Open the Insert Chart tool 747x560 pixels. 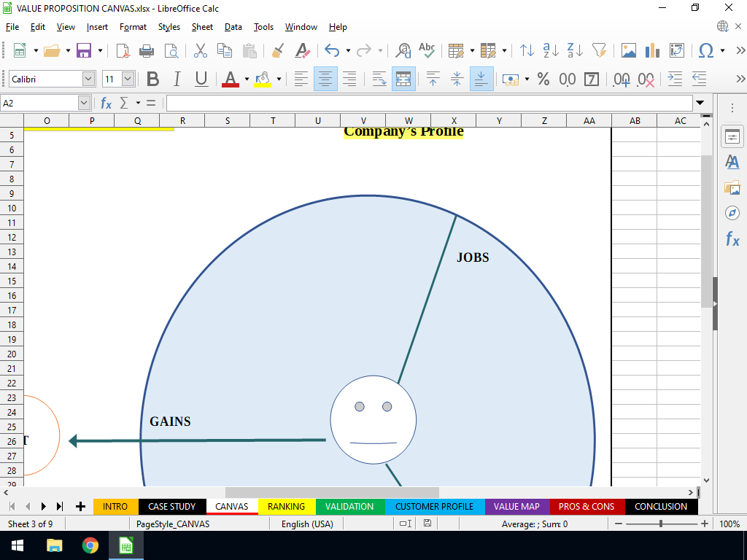[652, 50]
